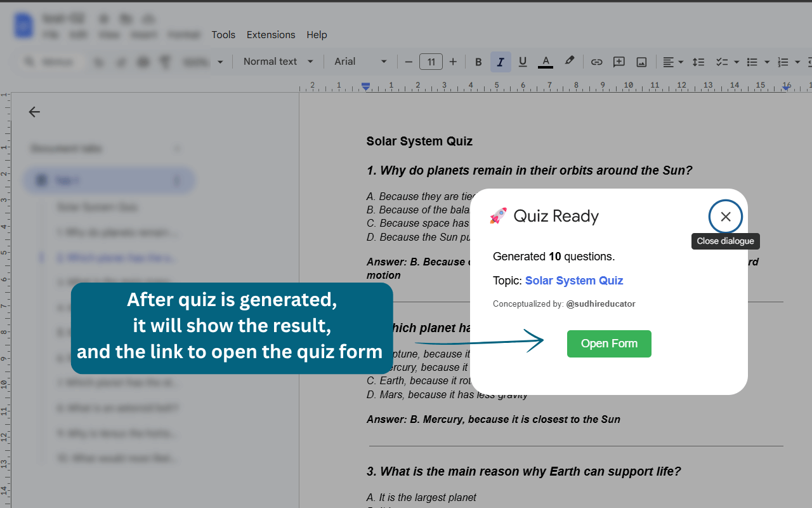Toggle underline formatting button
Viewport: 812px width, 508px height.
(x=523, y=62)
